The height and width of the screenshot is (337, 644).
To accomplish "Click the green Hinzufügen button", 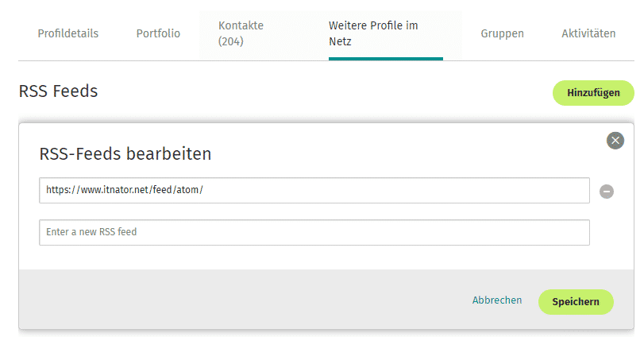I will tap(593, 93).
